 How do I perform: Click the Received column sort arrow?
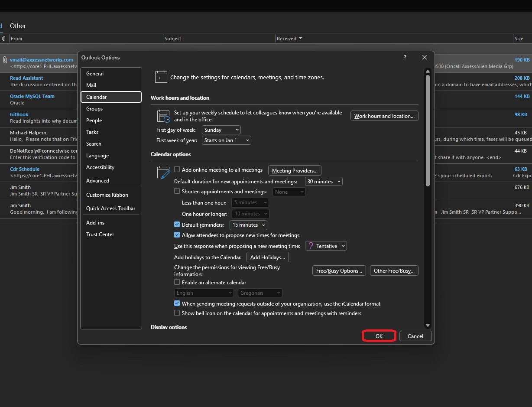(301, 38)
